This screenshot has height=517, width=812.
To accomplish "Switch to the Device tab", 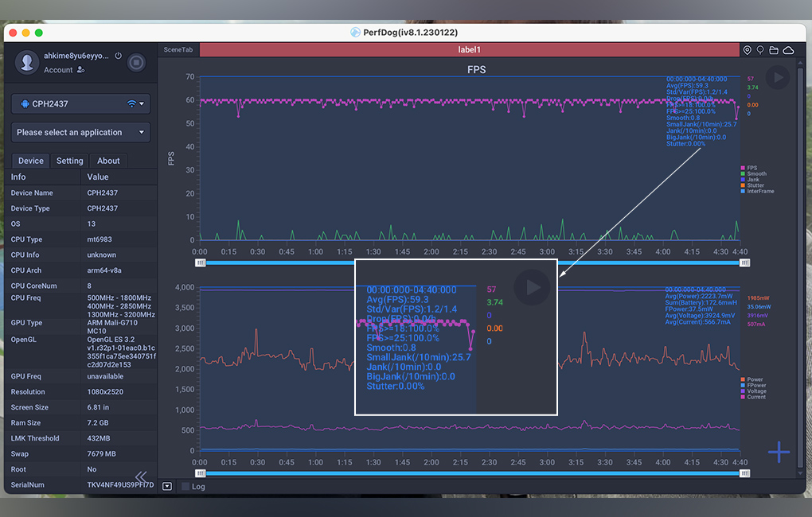I will click(31, 161).
